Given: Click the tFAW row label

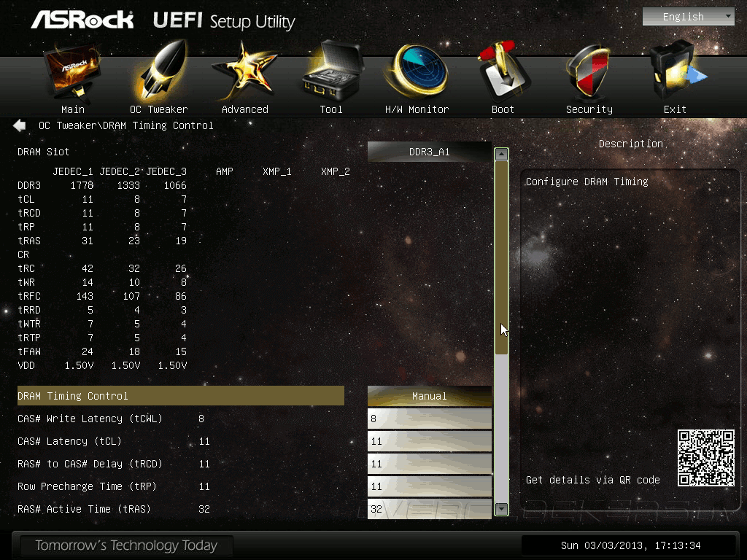Looking at the screenshot, I should click(x=29, y=351).
